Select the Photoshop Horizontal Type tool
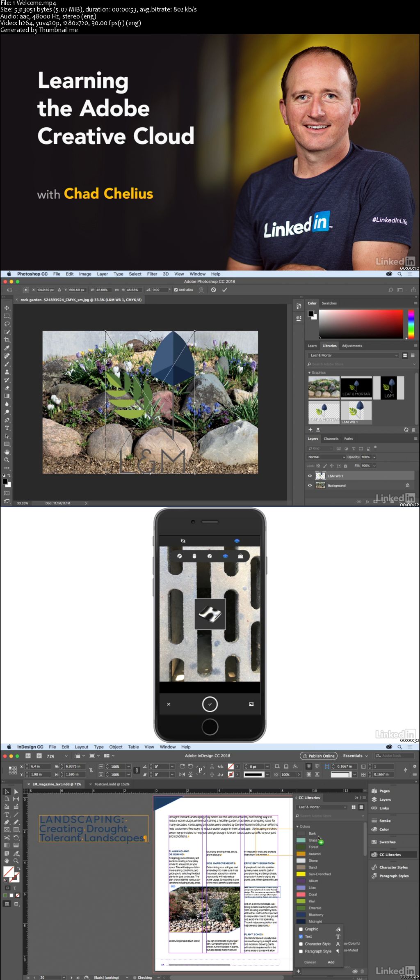420x980 pixels. [7, 428]
